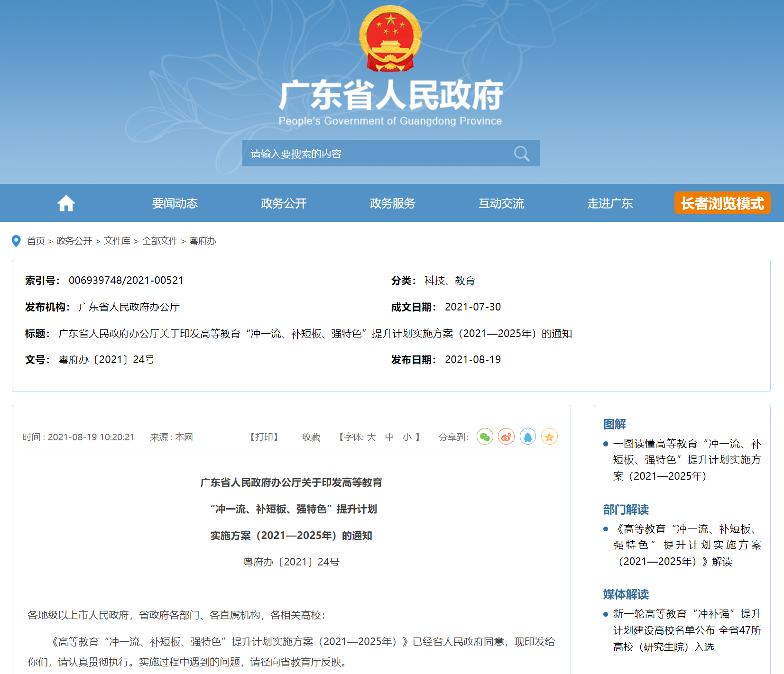
Task: Click the national emblem logo
Action: [x=390, y=39]
